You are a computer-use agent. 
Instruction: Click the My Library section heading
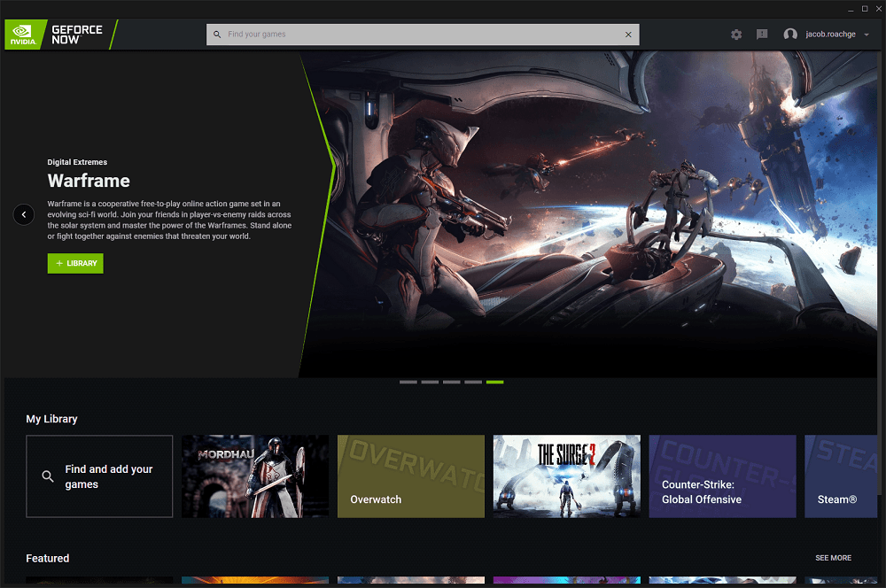pyautogui.click(x=51, y=419)
